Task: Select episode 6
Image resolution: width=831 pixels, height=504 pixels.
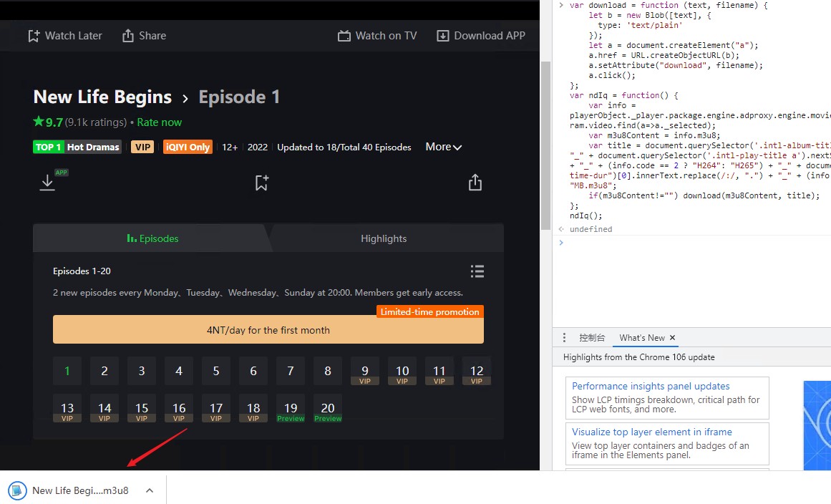Action: (x=253, y=370)
